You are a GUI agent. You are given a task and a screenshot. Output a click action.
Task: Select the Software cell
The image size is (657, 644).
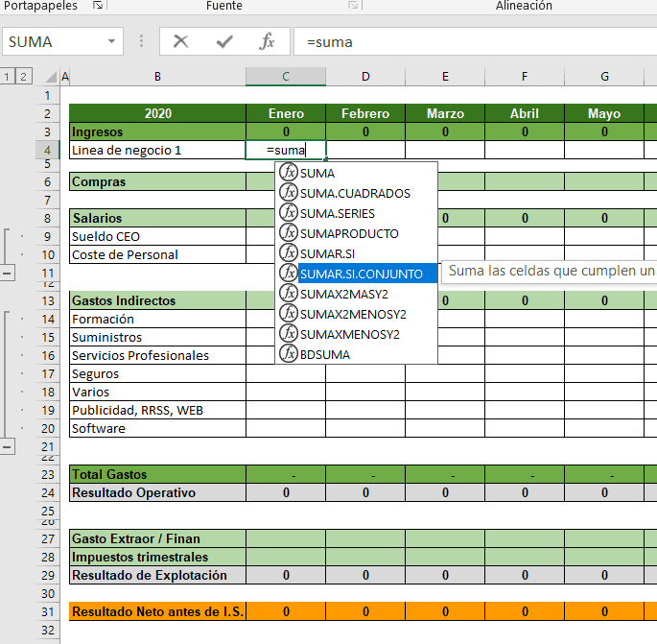pos(157,428)
